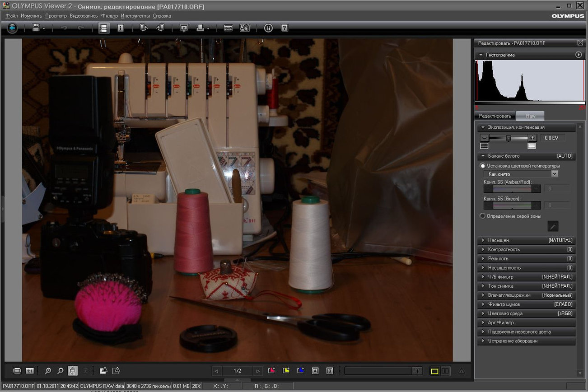The width and height of the screenshot is (588, 392).
Task: Click the blue flag mark icon
Action: pos(300,371)
